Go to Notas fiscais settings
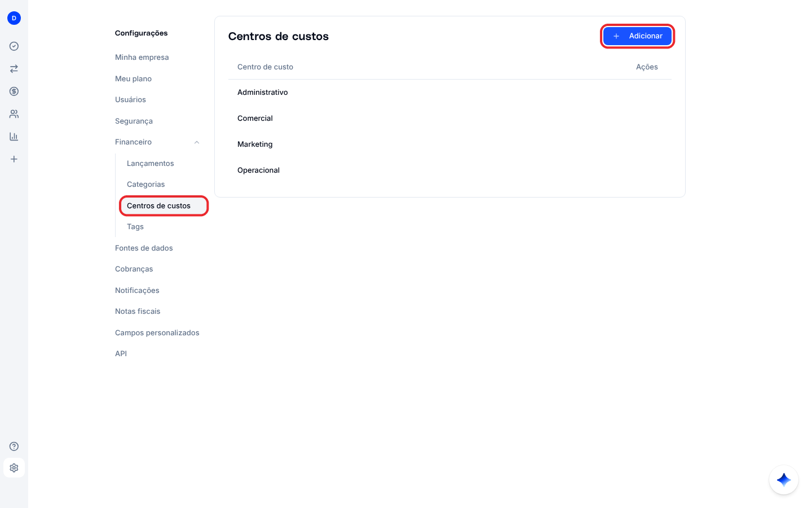 [x=138, y=312]
